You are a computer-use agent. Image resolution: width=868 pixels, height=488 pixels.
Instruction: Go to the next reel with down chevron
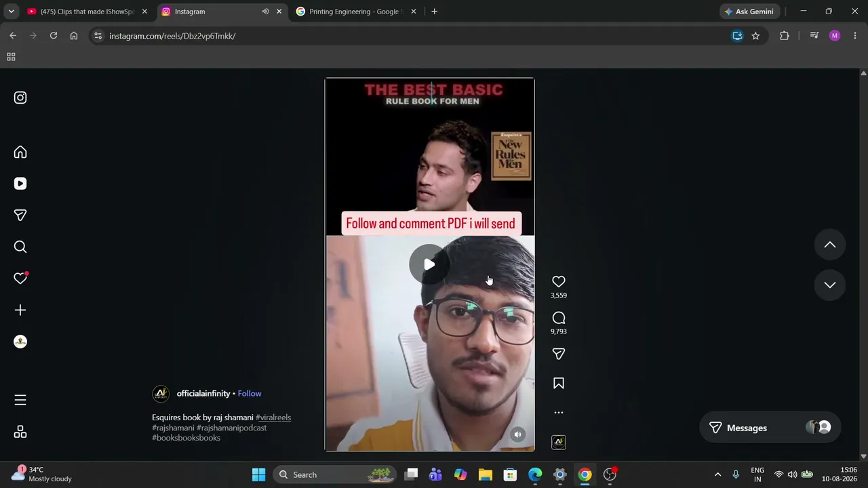coord(830,285)
